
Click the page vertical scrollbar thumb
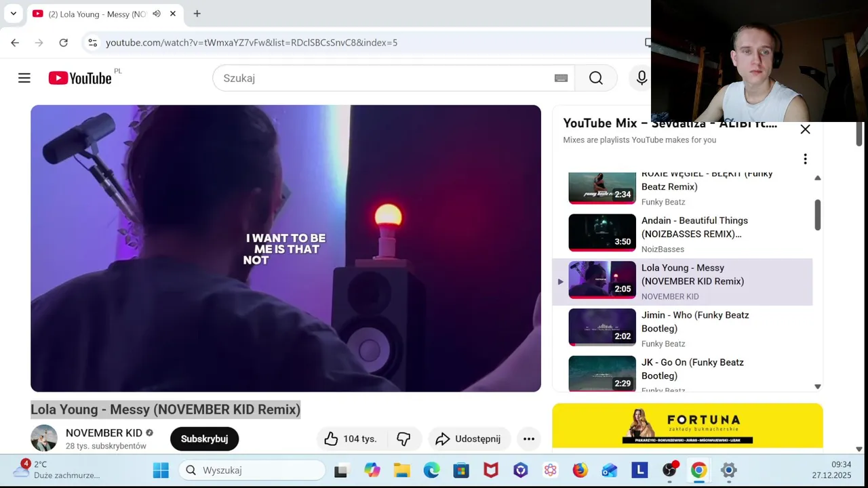[x=859, y=134]
